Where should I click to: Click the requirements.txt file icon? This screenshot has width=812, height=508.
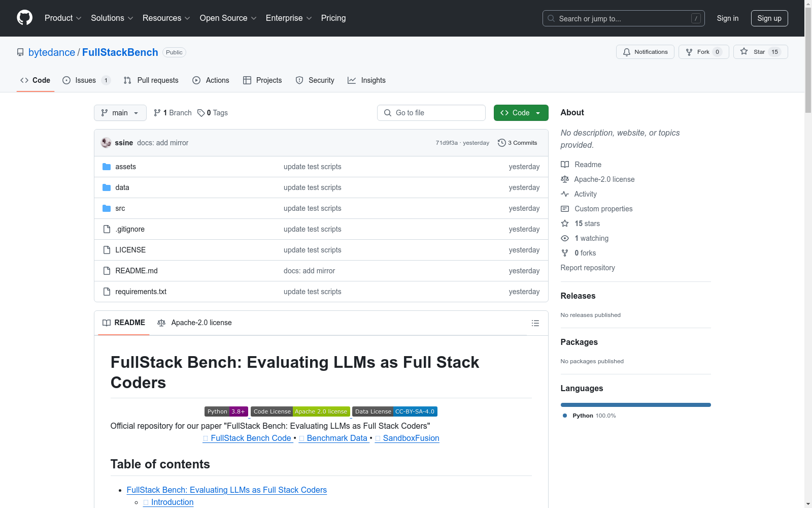click(107, 292)
